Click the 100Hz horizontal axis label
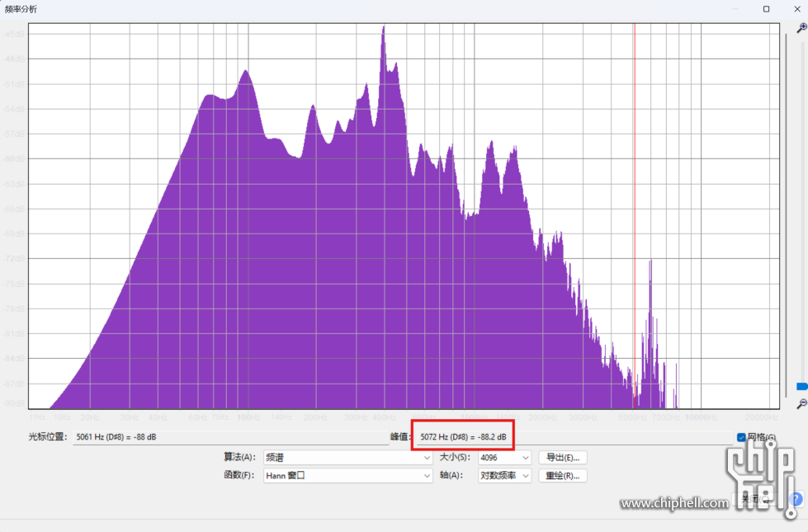The width and height of the screenshot is (808, 532). 248,417
